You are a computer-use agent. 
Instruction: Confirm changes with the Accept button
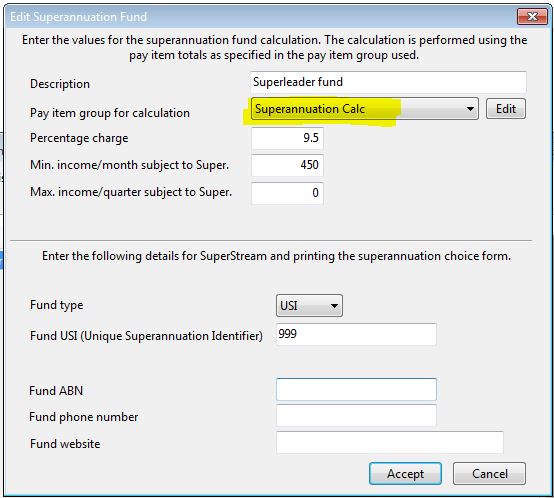coord(405,474)
